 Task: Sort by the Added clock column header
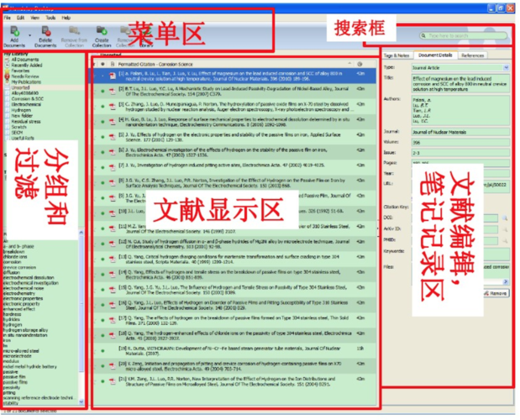point(360,64)
